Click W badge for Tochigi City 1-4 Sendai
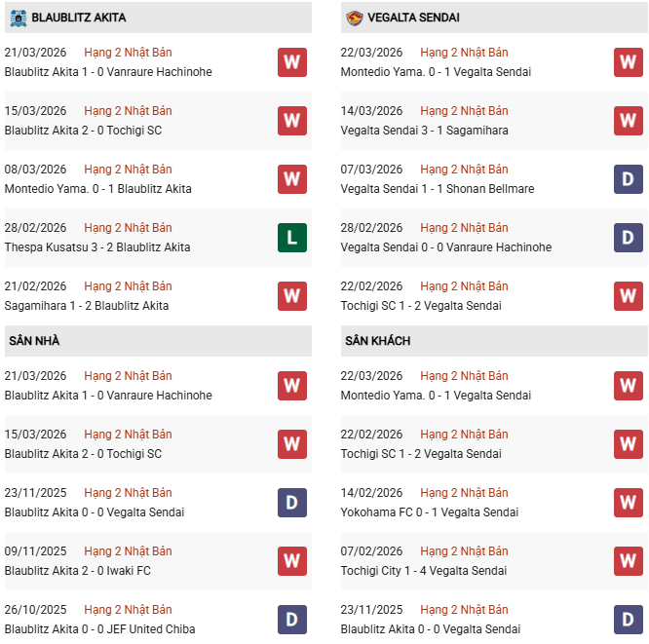This screenshot has width=649, height=644. 629,560
